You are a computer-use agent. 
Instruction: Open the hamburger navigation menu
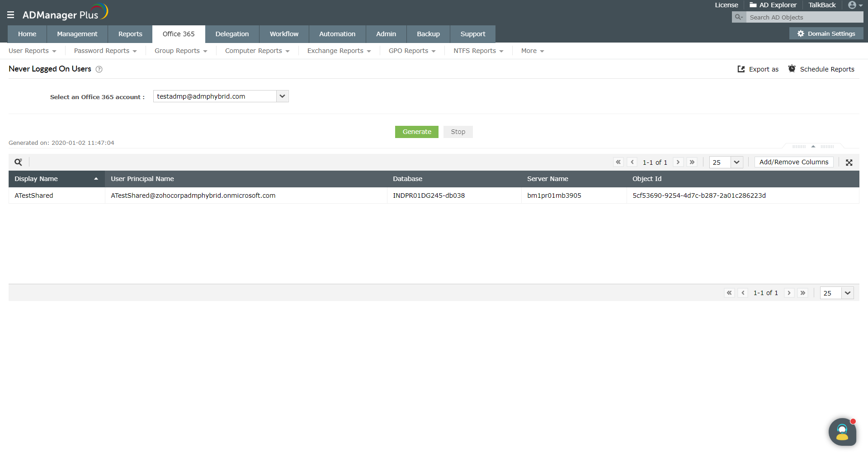(11, 15)
